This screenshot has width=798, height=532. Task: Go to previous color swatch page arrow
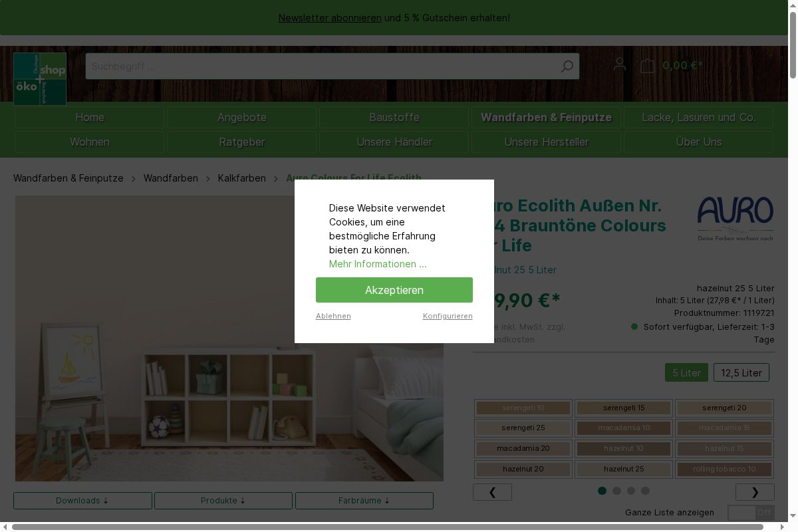[492, 492]
